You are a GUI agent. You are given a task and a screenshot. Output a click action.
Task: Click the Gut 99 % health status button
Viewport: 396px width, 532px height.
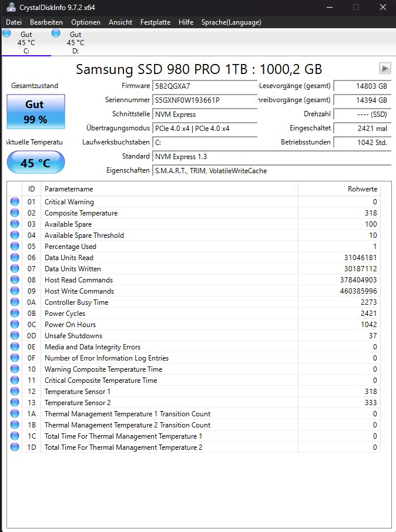tap(36, 112)
